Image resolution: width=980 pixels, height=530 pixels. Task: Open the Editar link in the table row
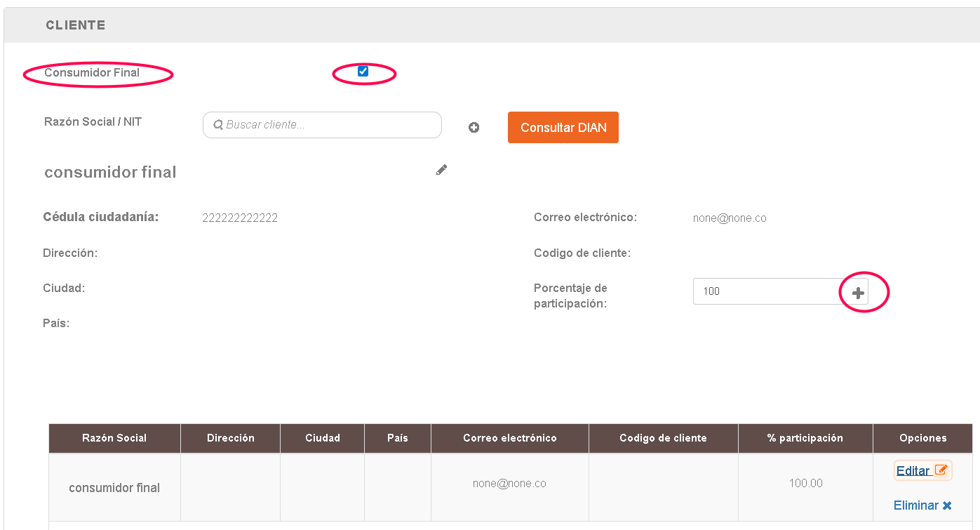[913, 471]
